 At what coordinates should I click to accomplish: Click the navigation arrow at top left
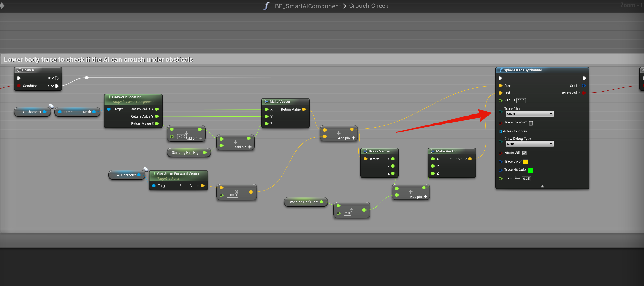tap(2, 6)
